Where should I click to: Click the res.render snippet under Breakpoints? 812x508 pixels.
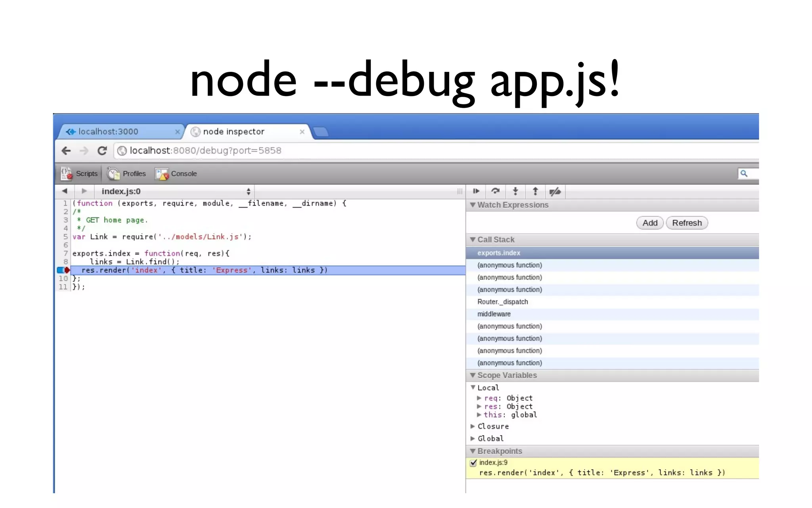602,473
